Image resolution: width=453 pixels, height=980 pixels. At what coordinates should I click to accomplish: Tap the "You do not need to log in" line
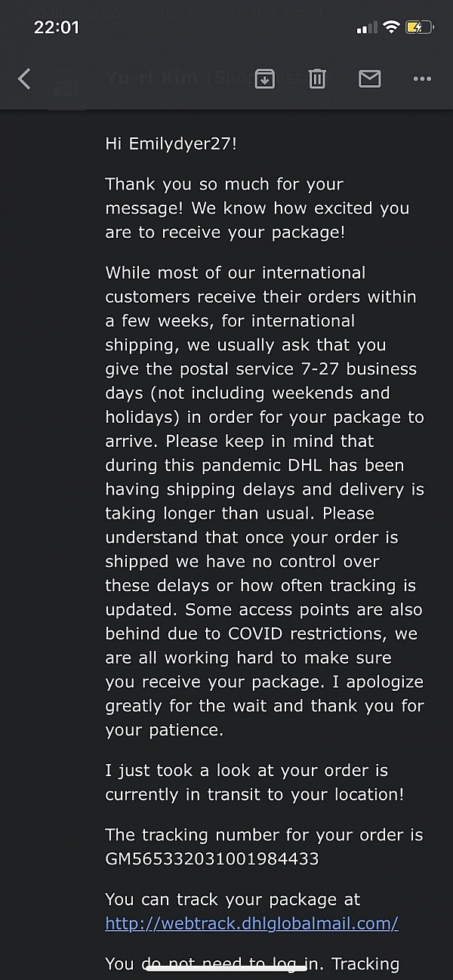252,963
